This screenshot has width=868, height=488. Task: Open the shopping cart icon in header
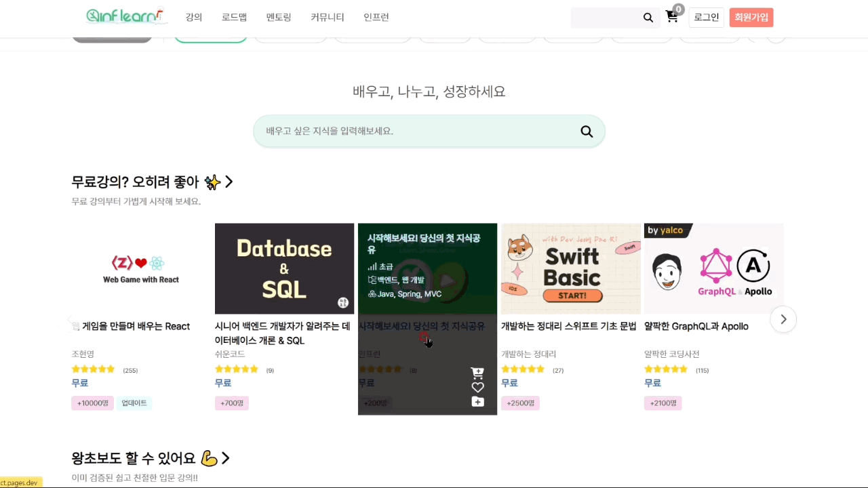coord(672,17)
